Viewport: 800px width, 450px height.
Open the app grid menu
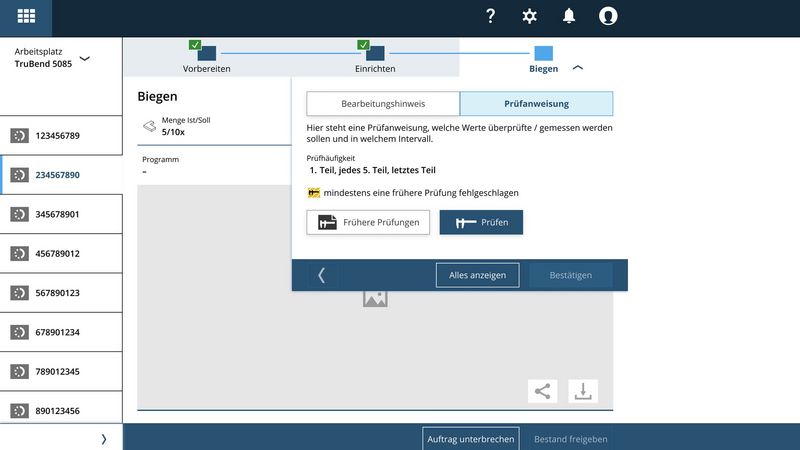[x=27, y=17]
